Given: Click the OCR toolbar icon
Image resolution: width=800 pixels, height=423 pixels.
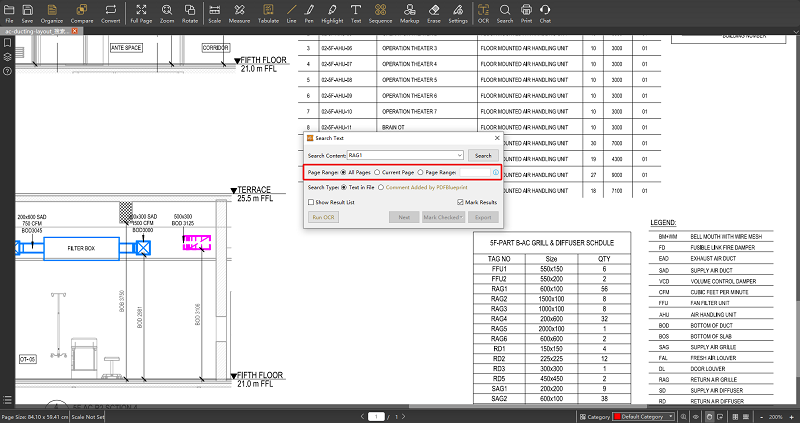Looking at the screenshot, I should click(483, 13).
